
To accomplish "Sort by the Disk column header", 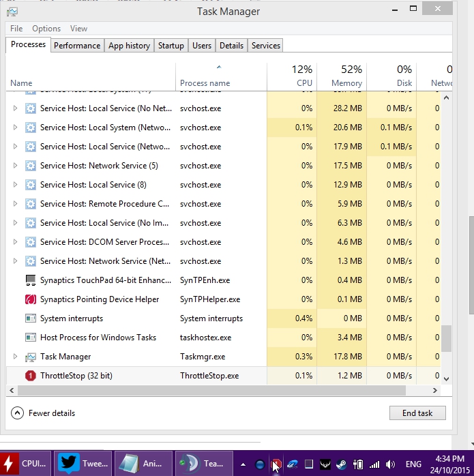I will click(391, 77).
